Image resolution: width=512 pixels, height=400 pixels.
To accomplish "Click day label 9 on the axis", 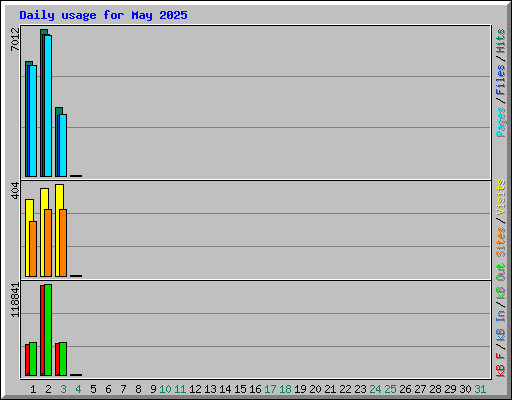I will pos(153,389).
